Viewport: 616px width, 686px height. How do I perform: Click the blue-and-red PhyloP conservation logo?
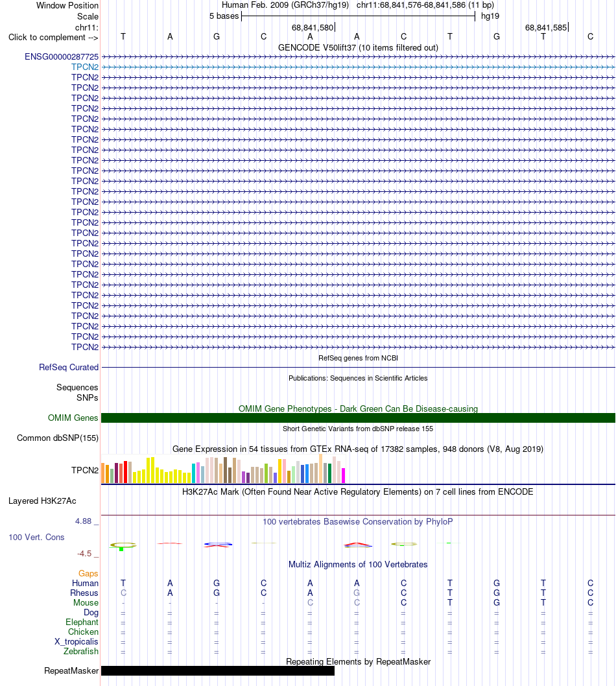tap(218, 545)
